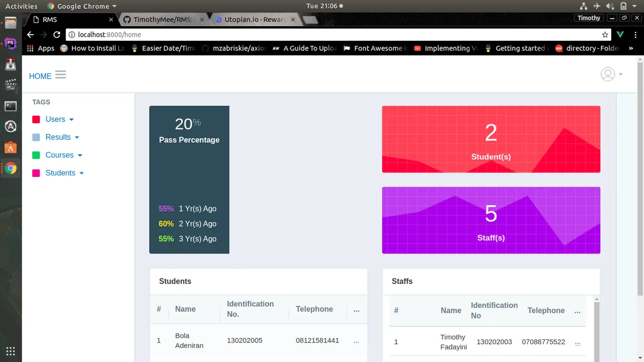
Task: Bookmark this page with the star icon
Action: (x=605, y=35)
